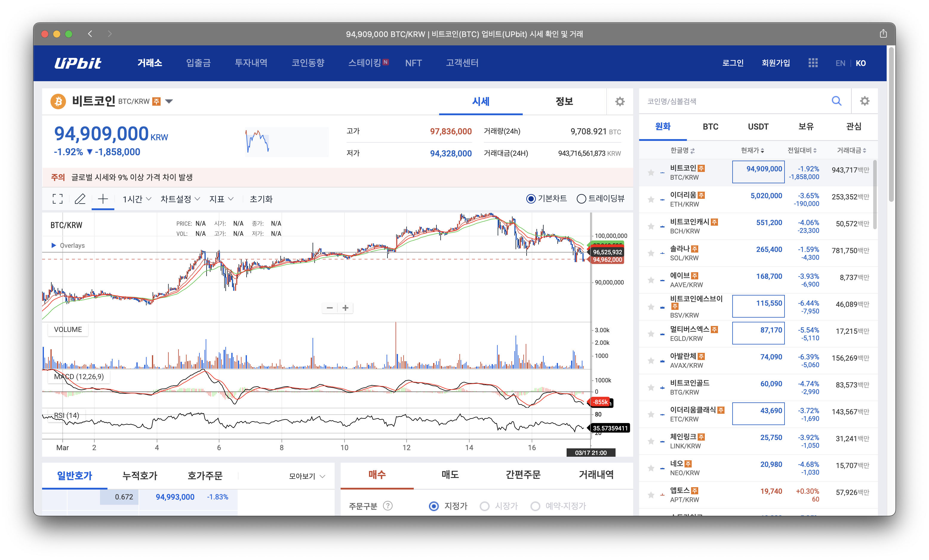Click the coin list scrollbar

875,194
